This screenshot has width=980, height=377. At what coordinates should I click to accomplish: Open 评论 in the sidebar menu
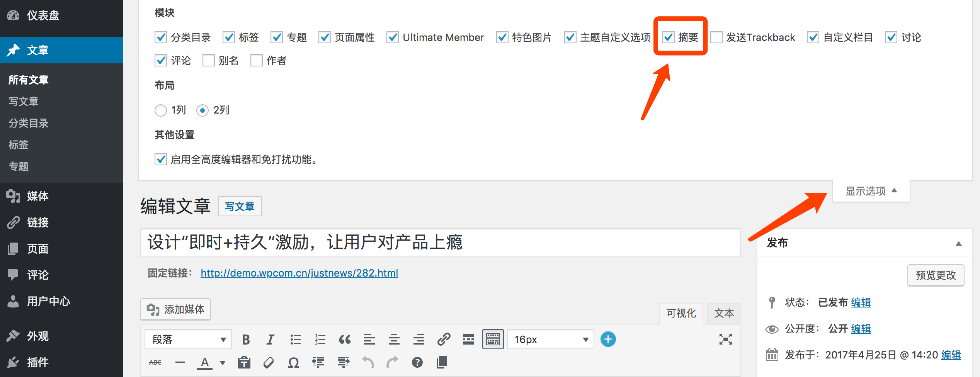(x=61, y=275)
